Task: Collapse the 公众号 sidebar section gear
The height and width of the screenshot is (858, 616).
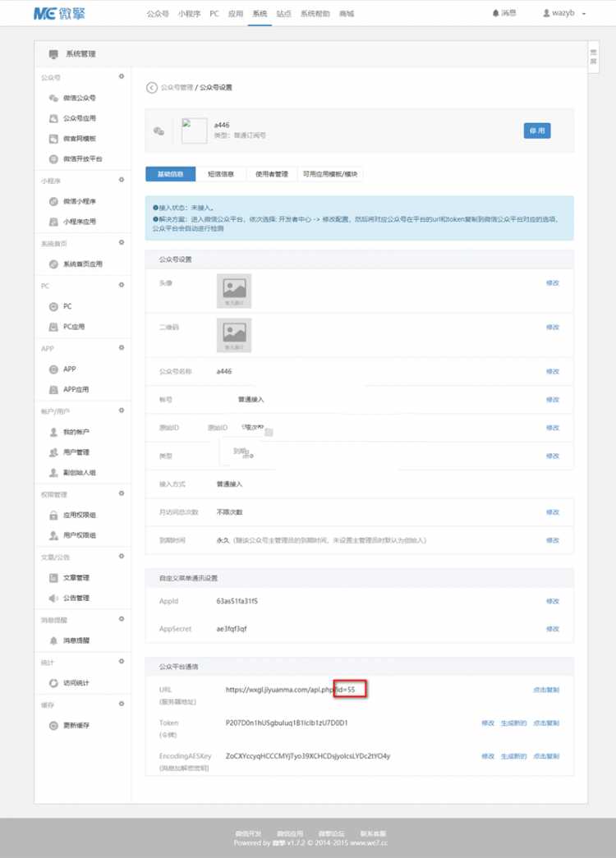Action: click(122, 76)
